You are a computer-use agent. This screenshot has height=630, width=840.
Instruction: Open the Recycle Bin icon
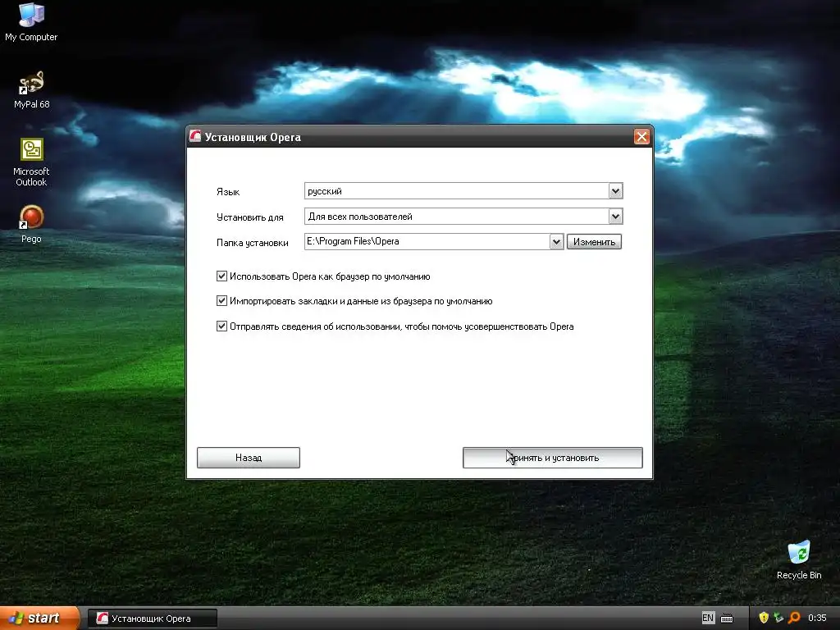coord(799,559)
